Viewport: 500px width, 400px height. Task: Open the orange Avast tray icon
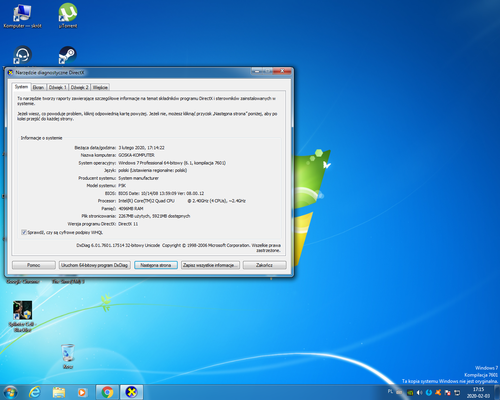(438, 393)
